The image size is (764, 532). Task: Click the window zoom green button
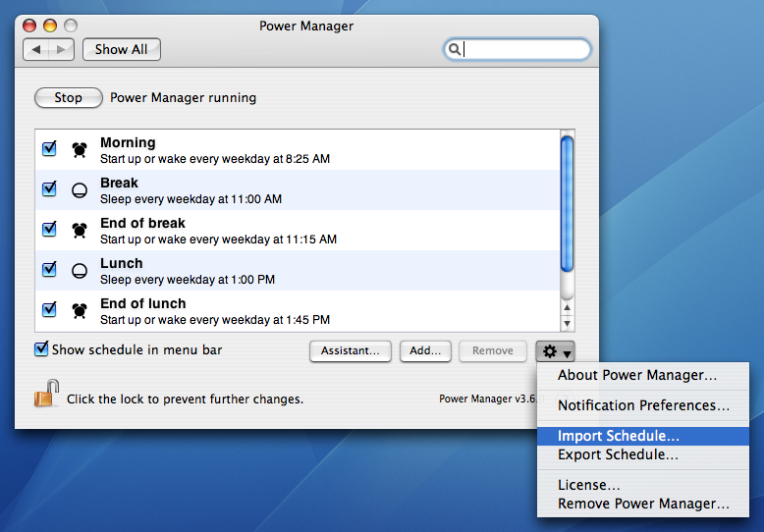tap(71, 26)
